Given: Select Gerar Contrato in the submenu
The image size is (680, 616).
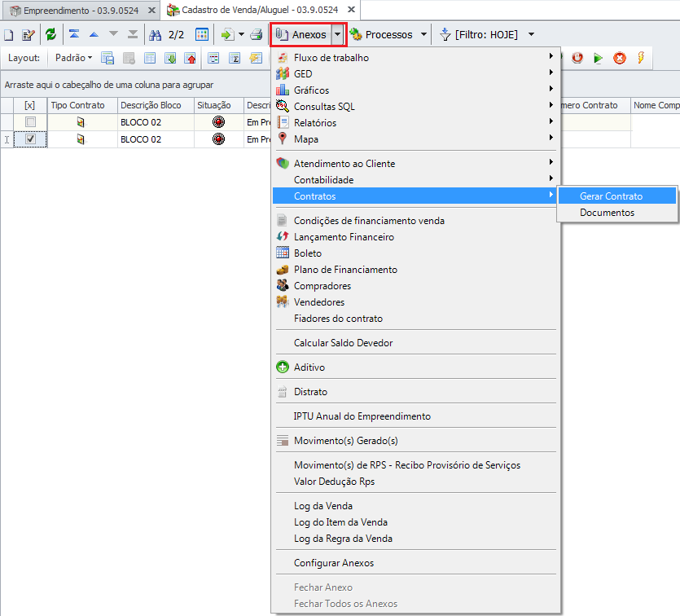Looking at the screenshot, I should [x=617, y=196].
